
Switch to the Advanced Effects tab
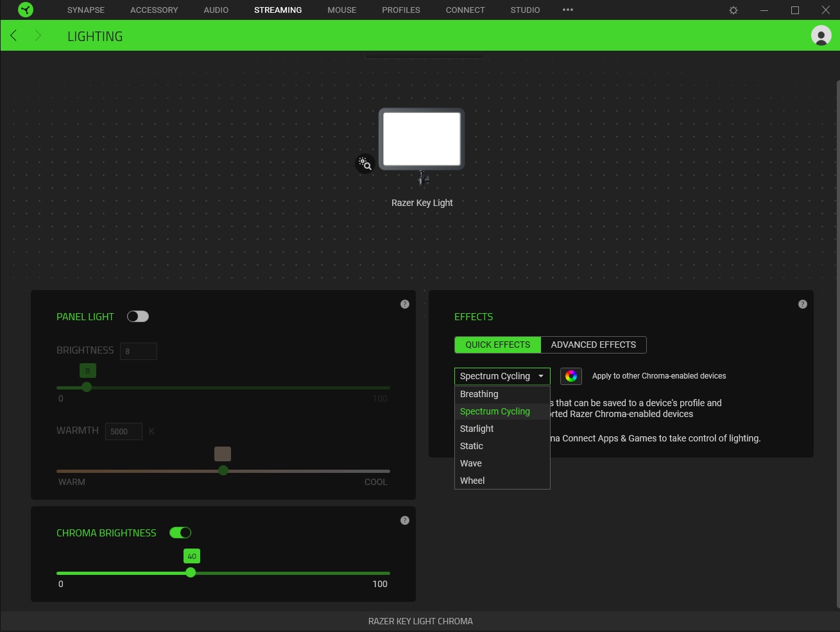click(x=593, y=345)
